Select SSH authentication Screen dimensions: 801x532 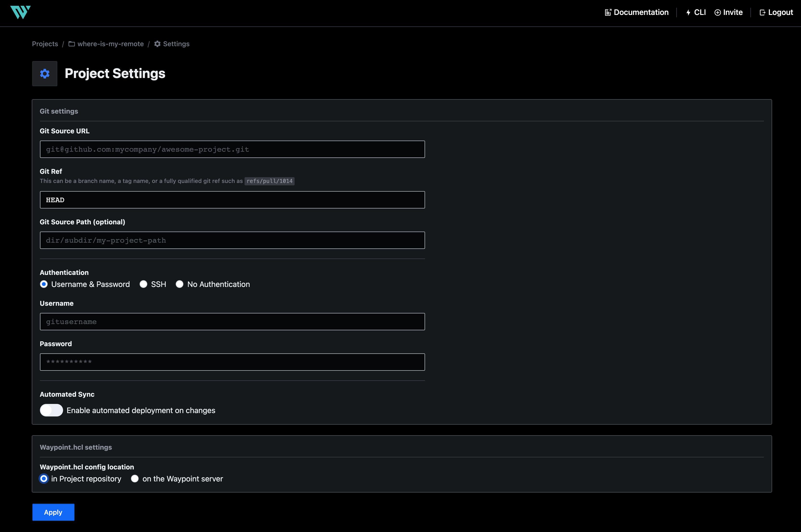(x=143, y=284)
